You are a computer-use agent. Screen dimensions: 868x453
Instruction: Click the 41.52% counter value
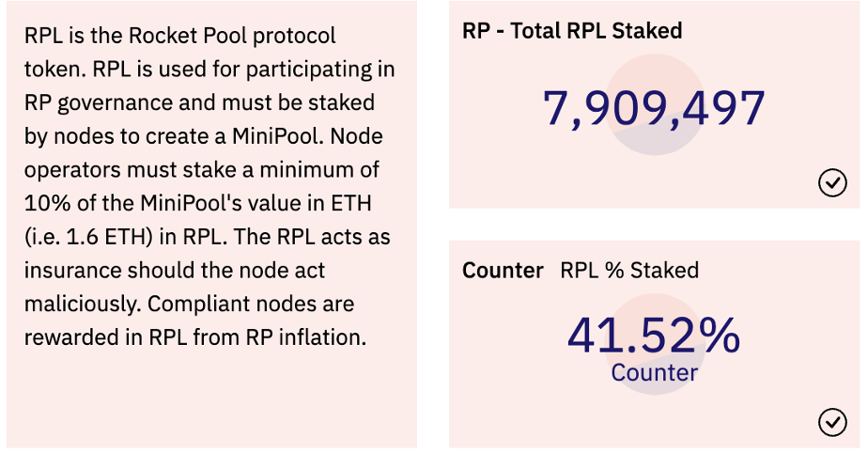click(654, 335)
